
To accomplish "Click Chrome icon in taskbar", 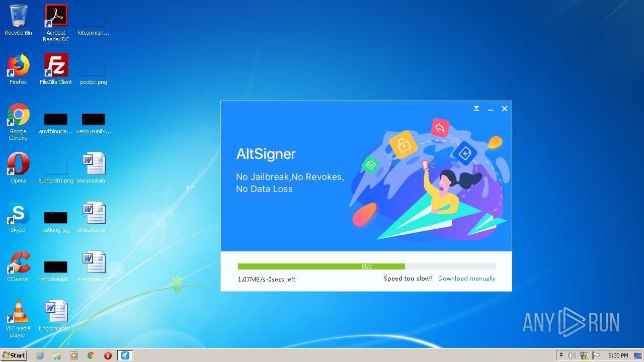I will coord(91,355).
